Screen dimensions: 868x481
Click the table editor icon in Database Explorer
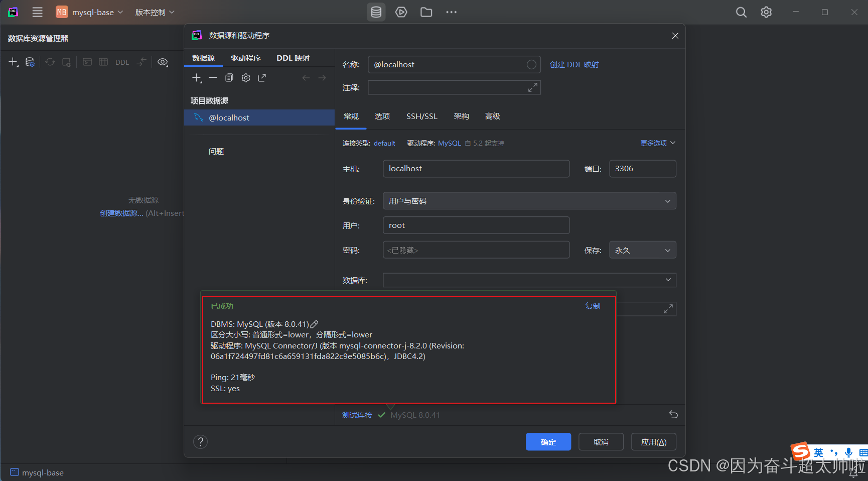[x=103, y=62]
